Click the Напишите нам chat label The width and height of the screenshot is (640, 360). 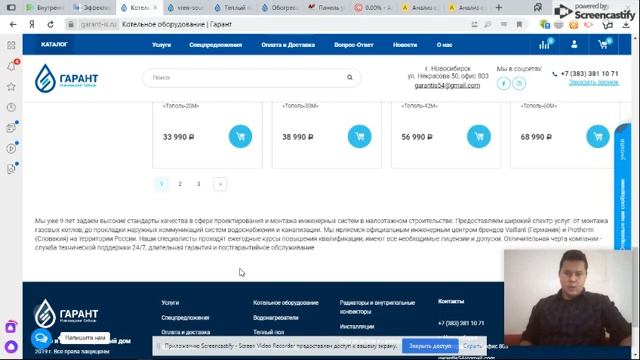[85, 338]
